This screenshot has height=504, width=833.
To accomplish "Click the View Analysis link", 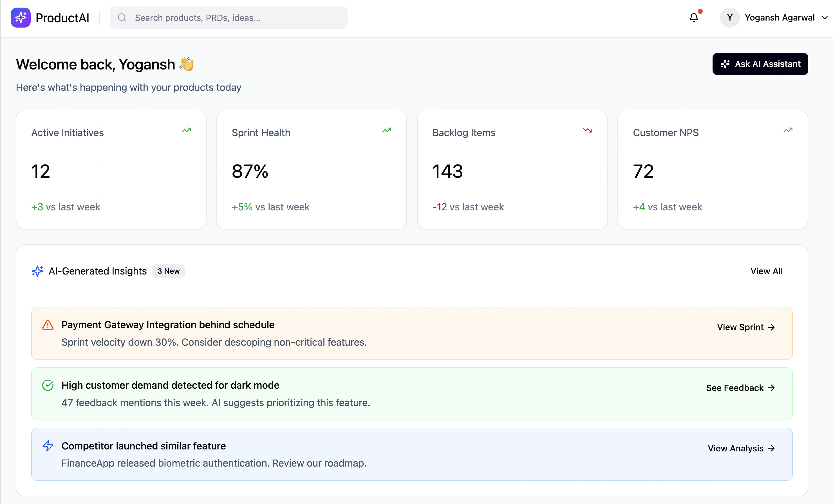I will 741,448.
